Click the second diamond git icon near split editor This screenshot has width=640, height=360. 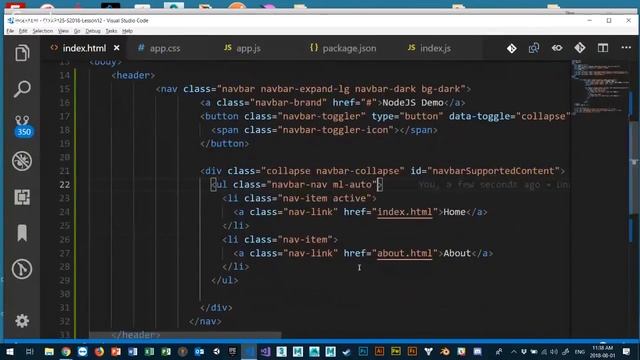tap(580, 48)
